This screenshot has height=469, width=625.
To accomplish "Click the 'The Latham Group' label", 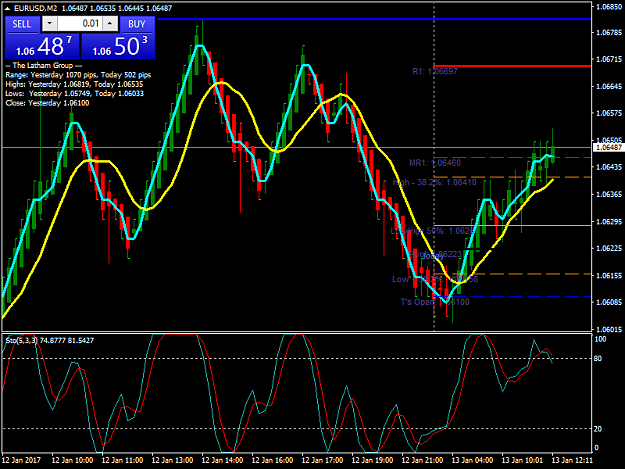I will click(x=43, y=65).
